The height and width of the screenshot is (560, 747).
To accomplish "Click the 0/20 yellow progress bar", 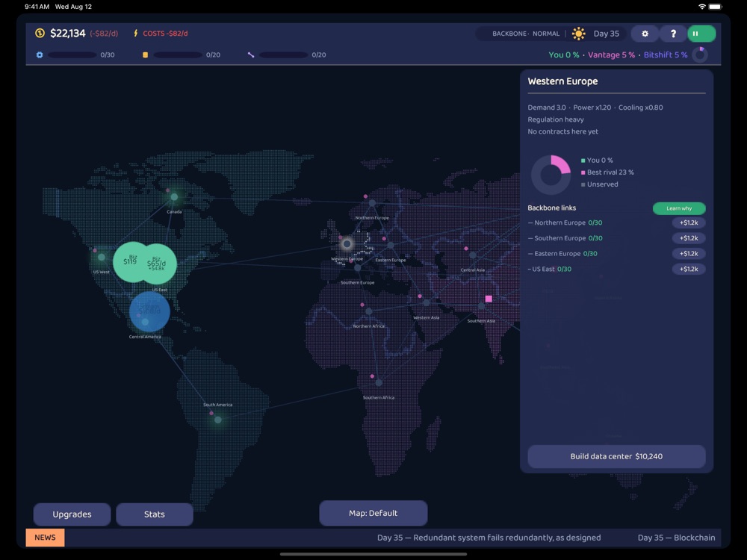I will [178, 55].
